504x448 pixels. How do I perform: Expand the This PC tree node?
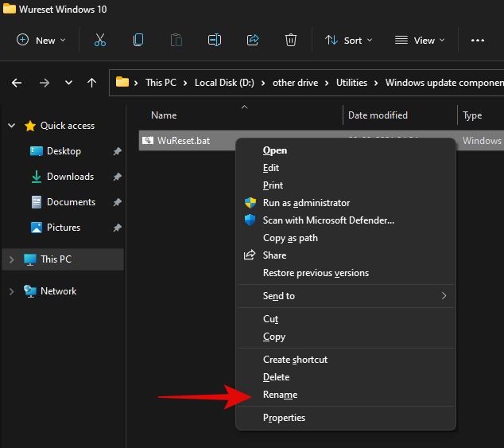coord(11,259)
